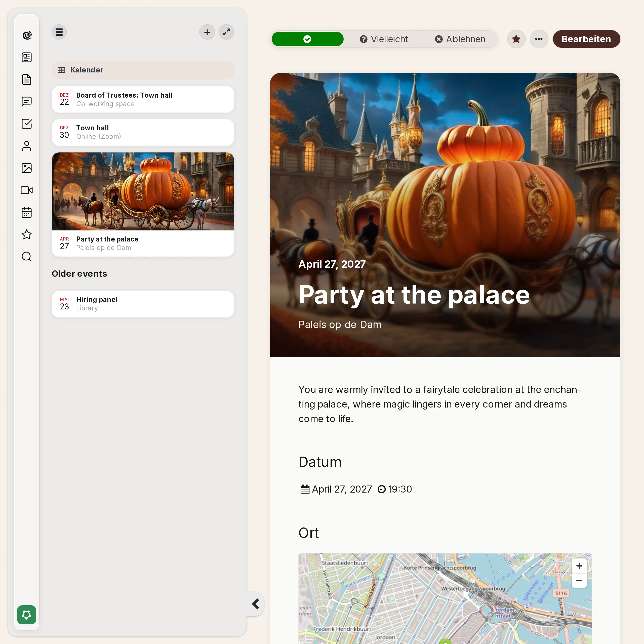
Task: Open the calendar sidebar icon
Action: (x=27, y=212)
